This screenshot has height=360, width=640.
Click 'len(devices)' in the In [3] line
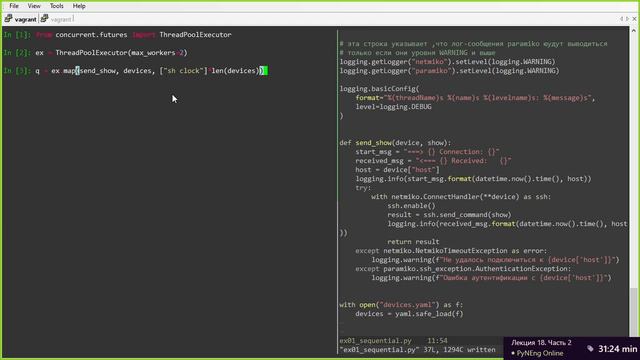pos(235,71)
